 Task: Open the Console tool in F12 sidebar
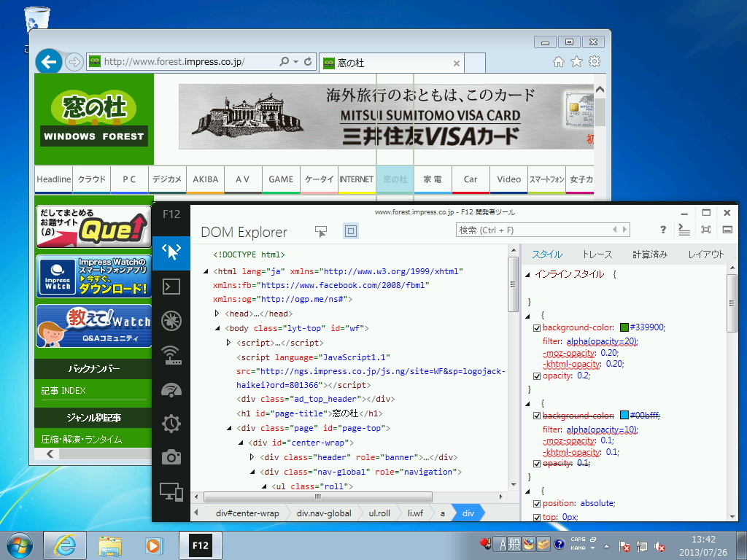171,286
